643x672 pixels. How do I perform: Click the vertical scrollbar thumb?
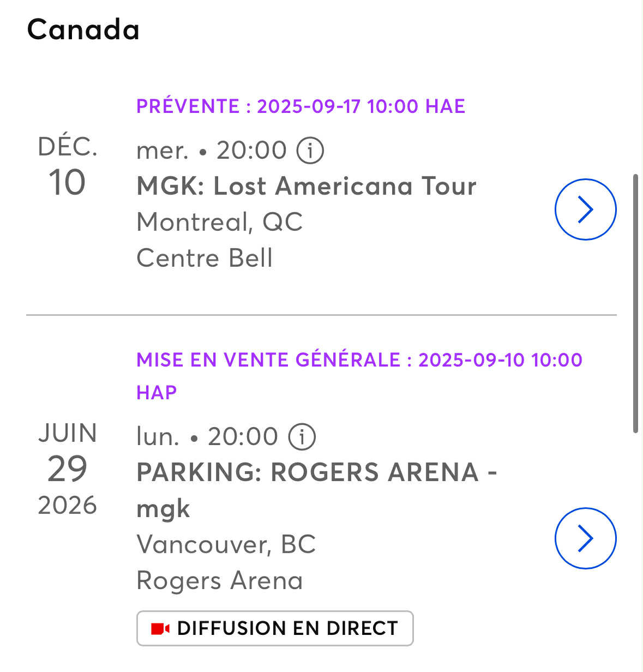(635, 303)
